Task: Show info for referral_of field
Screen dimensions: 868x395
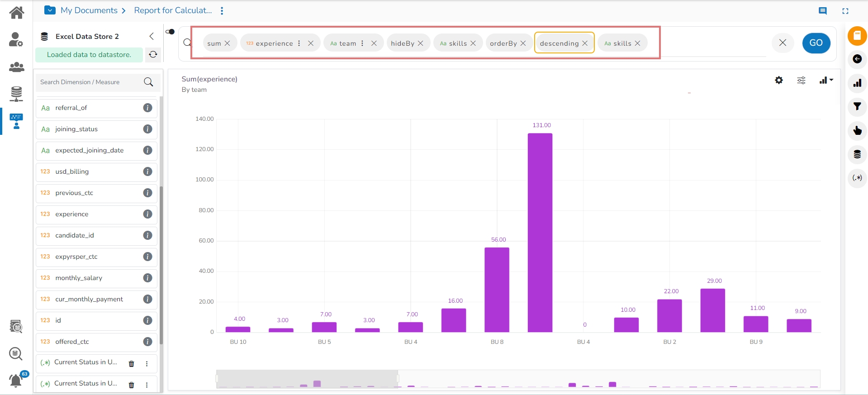Action: click(147, 108)
